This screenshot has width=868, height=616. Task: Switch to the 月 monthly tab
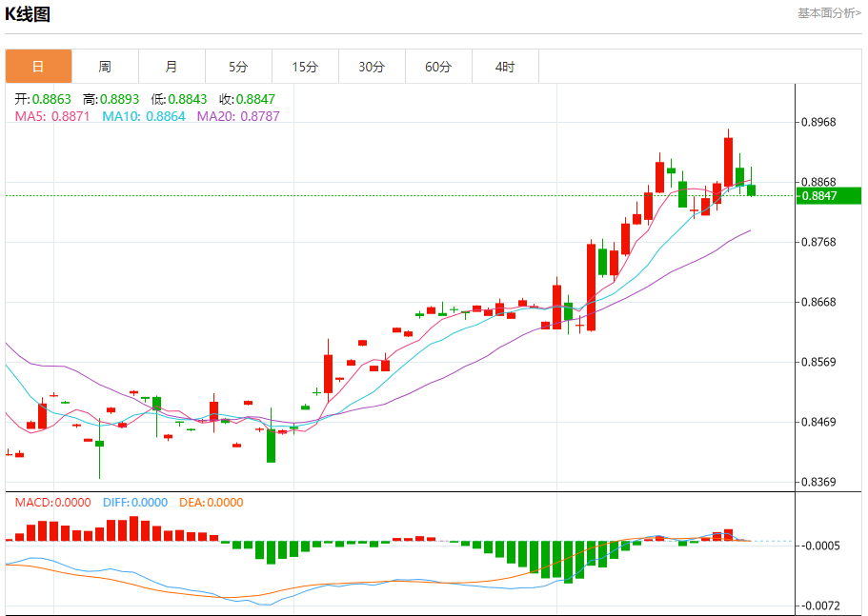172,67
